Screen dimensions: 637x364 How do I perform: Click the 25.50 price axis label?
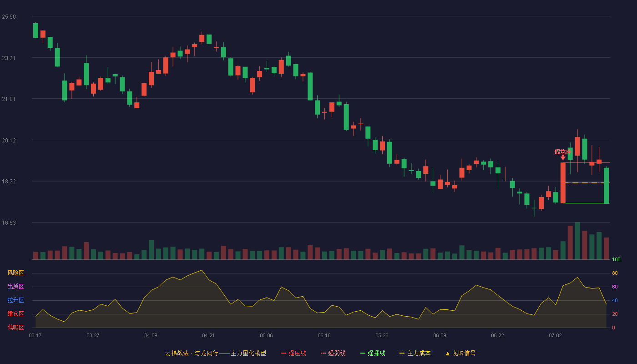[x=9, y=17]
